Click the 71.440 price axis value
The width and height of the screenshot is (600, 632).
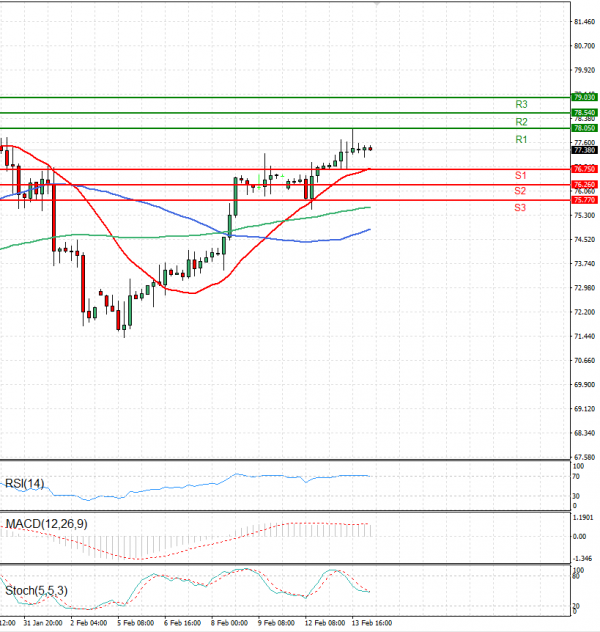point(584,336)
